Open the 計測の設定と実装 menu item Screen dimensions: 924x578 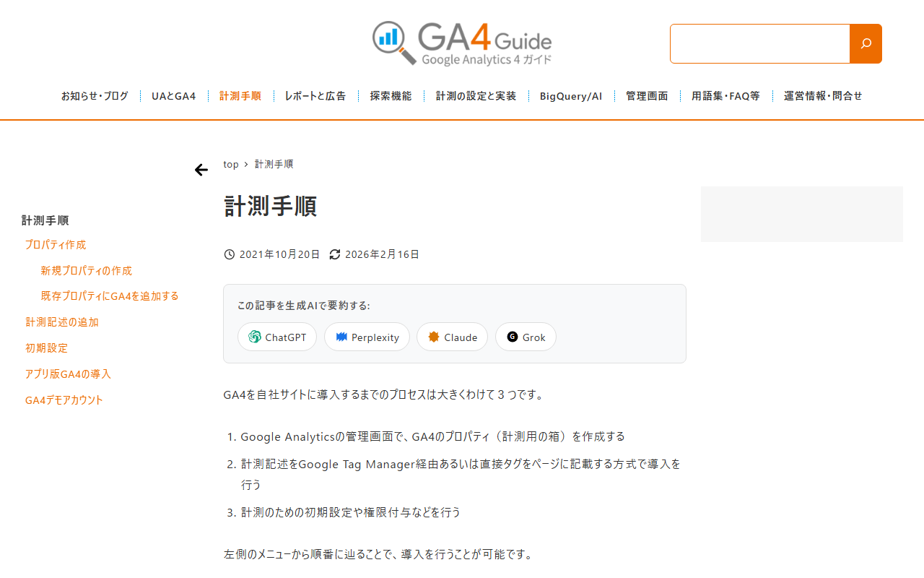click(x=476, y=96)
